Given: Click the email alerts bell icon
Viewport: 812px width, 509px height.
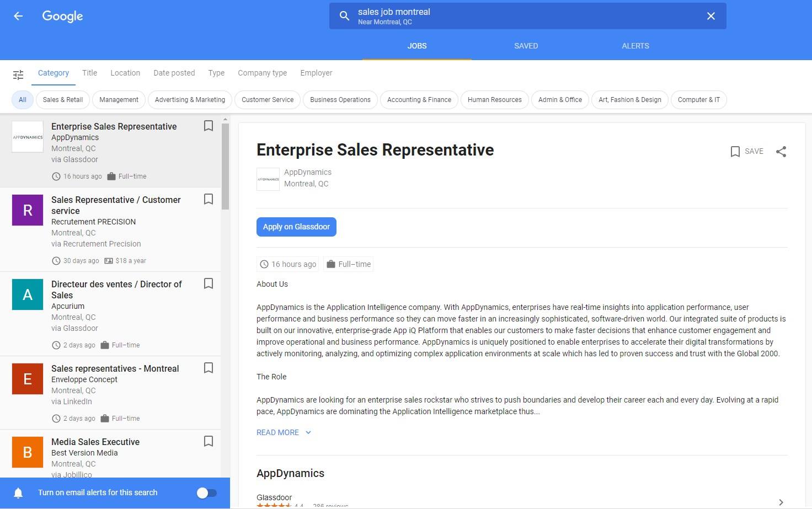Looking at the screenshot, I should point(18,492).
